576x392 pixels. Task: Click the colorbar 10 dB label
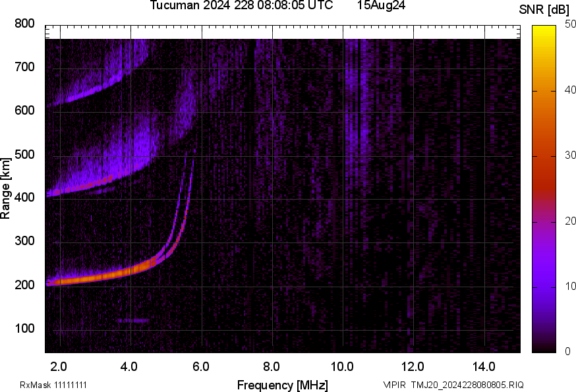click(570, 286)
